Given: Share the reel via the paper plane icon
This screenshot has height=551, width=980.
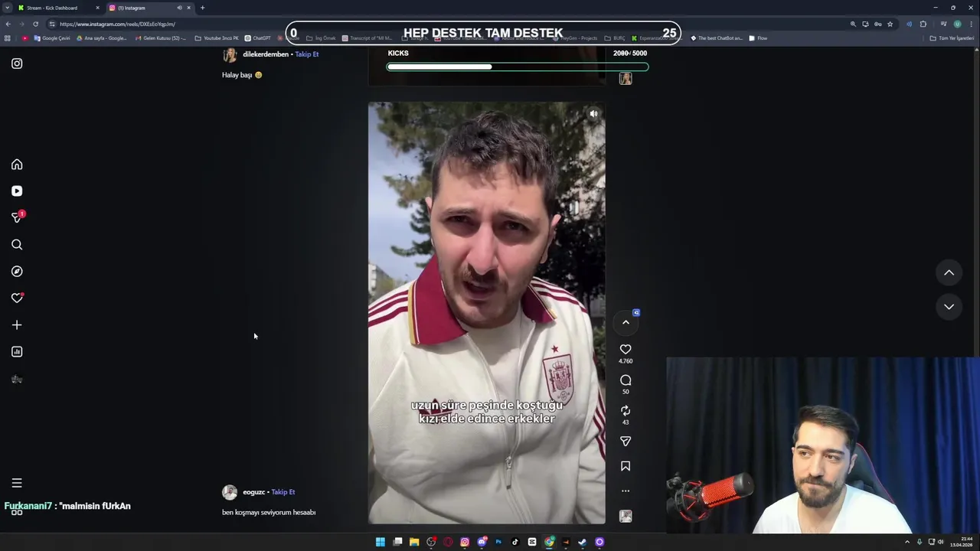Looking at the screenshot, I should (x=626, y=442).
